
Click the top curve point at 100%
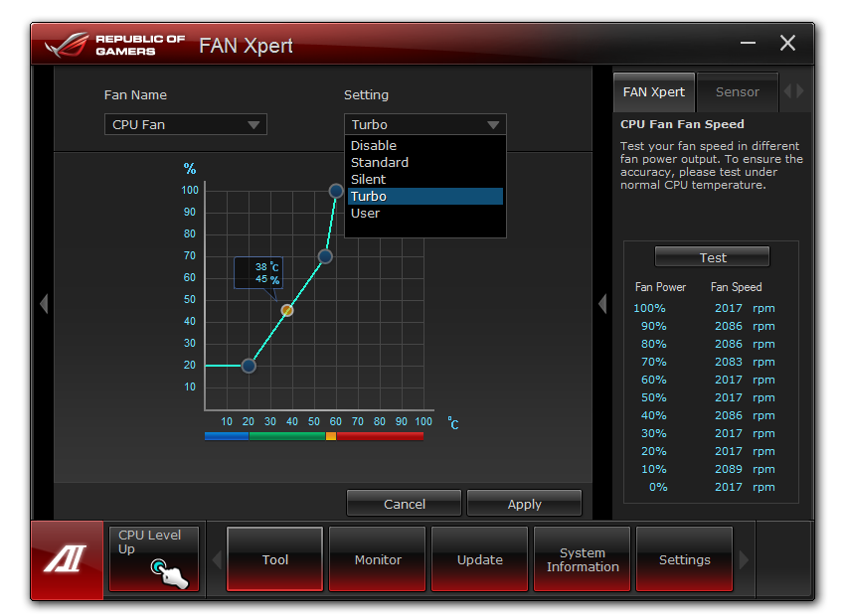pos(336,191)
